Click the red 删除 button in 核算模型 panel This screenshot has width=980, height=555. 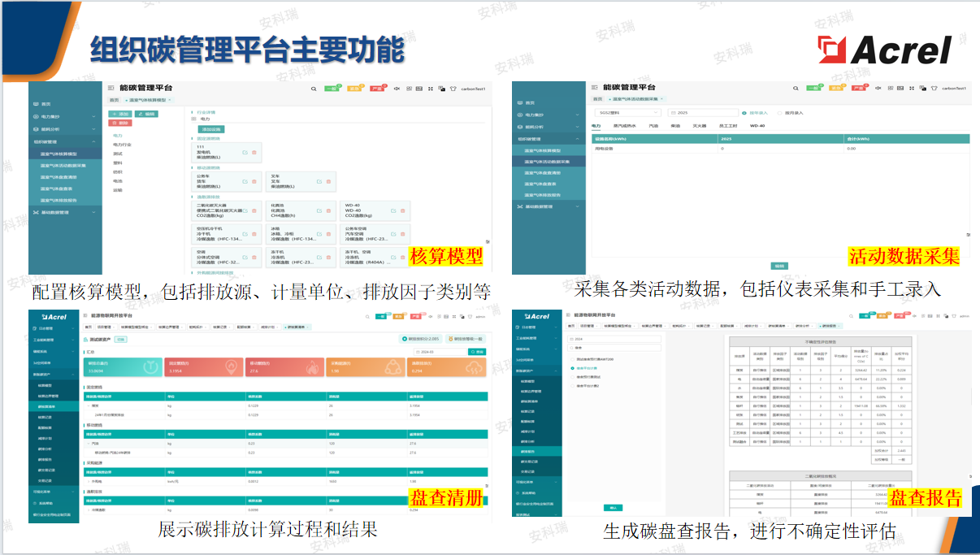pyautogui.click(x=120, y=123)
